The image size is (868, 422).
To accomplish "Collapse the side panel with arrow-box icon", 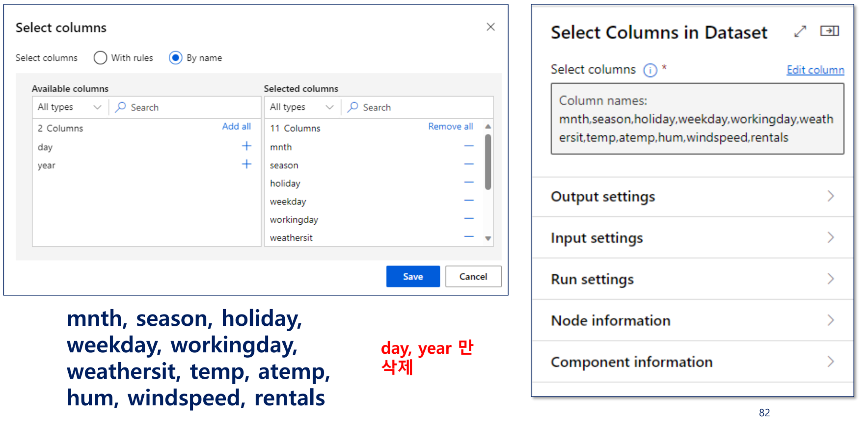I will tap(830, 31).
